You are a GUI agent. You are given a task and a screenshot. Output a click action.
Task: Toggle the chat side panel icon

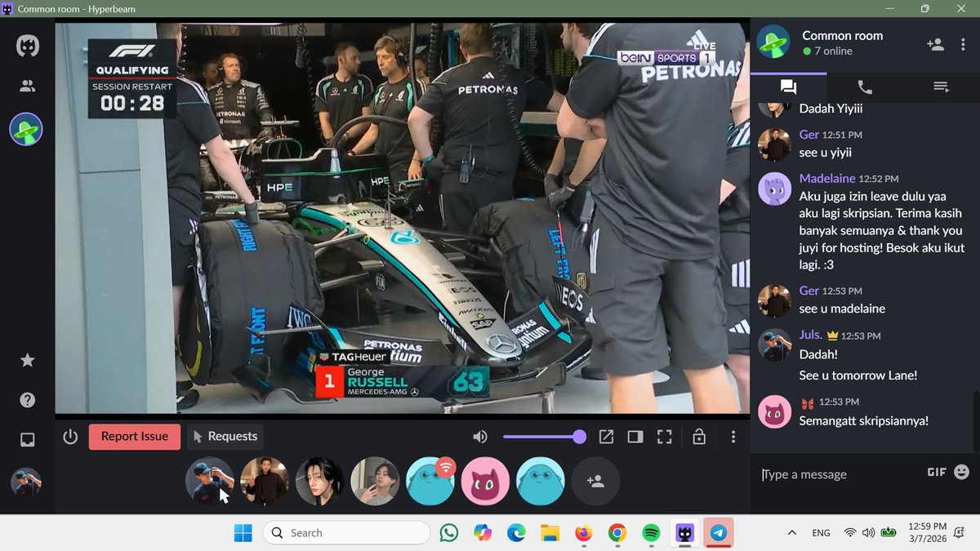(x=635, y=437)
